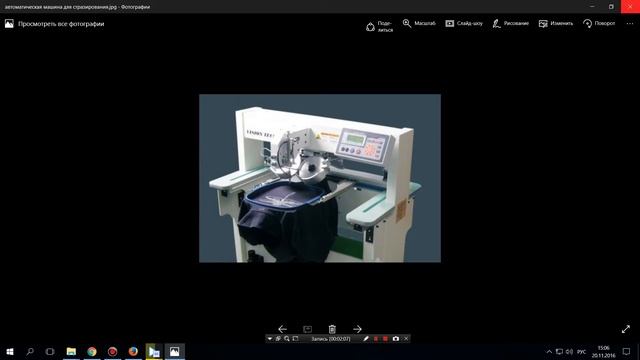Click the recorder region-select icon

point(296,339)
